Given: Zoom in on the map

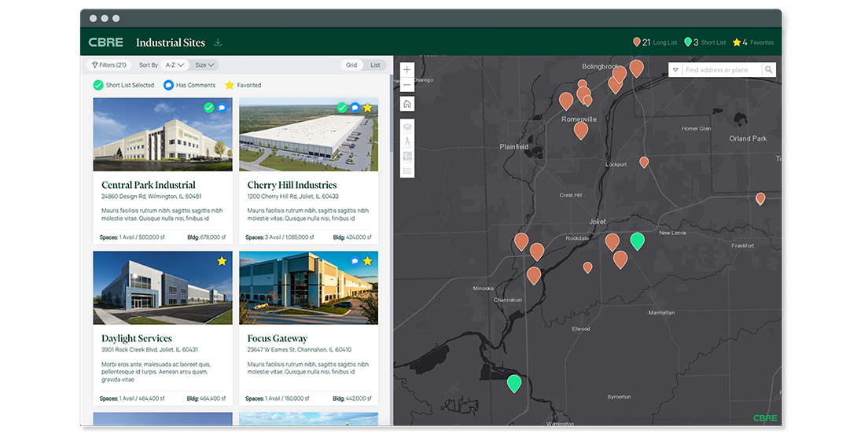Looking at the screenshot, I should click(406, 70).
